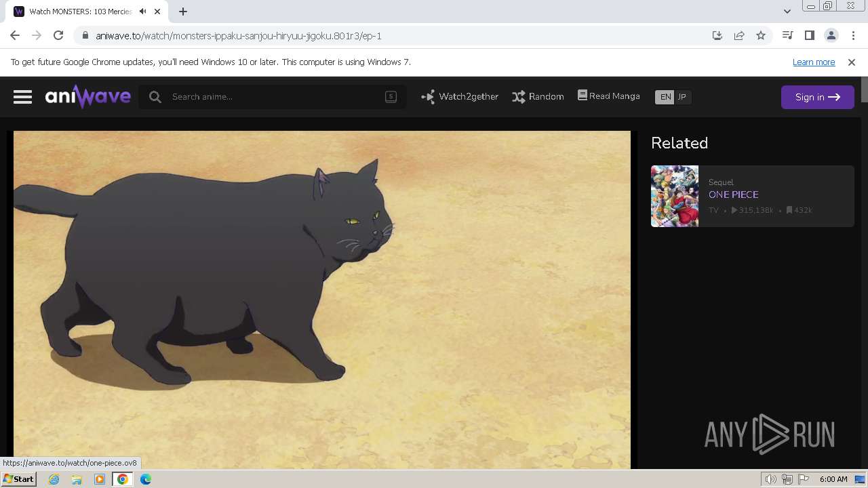Switch to Chrome in the taskbar
Screen dimensions: 868x488
(x=123, y=479)
